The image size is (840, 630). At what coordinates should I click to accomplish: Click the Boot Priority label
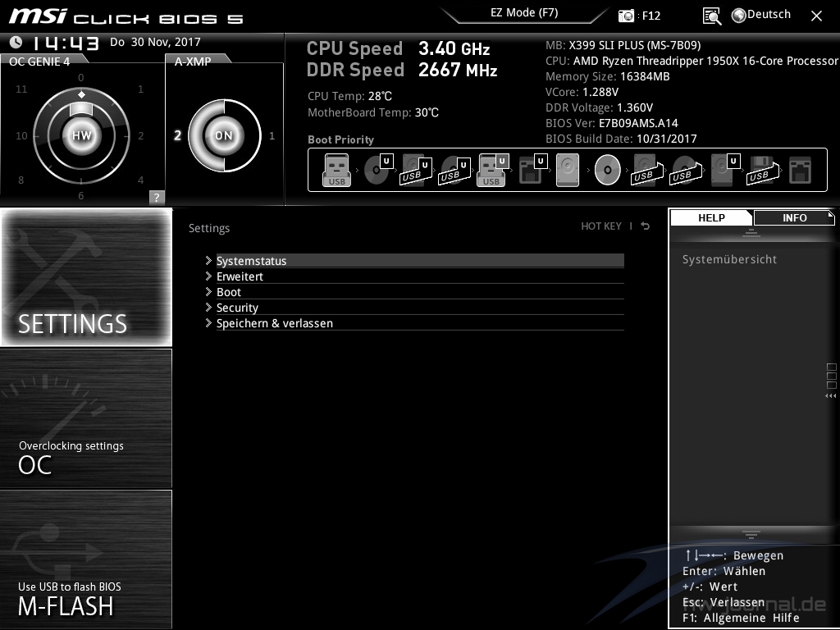pyautogui.click(x=340, y=139)
